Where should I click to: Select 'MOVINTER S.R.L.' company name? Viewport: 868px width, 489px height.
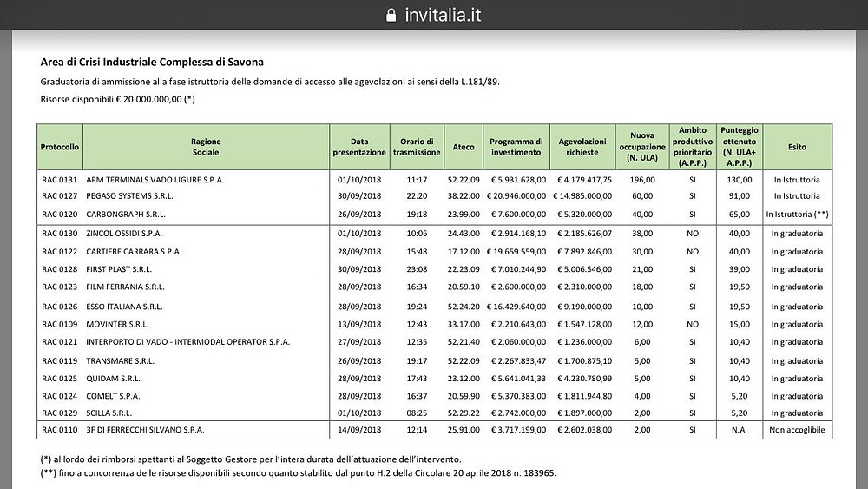[117, 325]
